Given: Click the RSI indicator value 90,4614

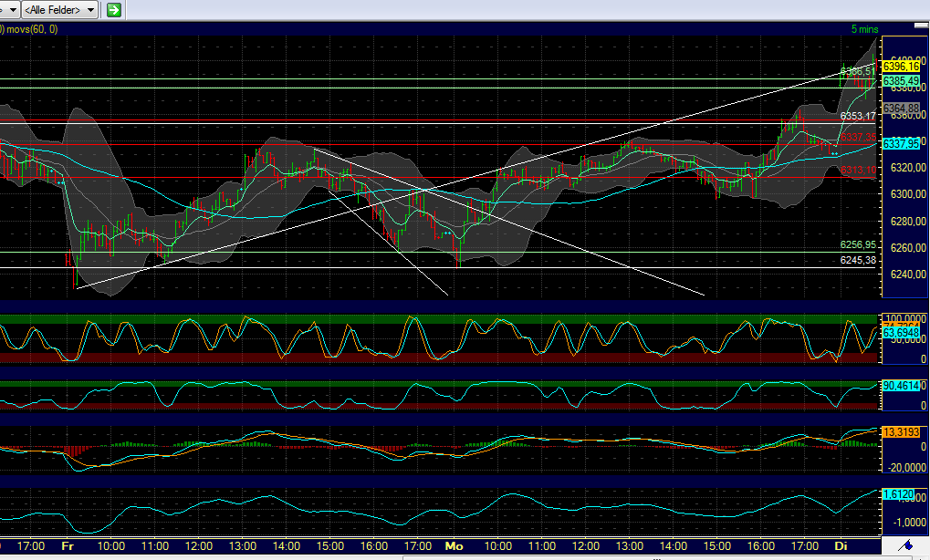Looking at the screenshot, I should [x=902, y=388].
